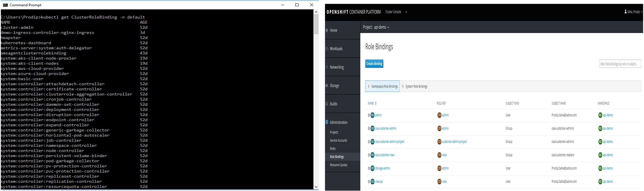Click CR badge in osa-customer-view row
The height and width of the screenshot is (191, 644).
(439, 155)
